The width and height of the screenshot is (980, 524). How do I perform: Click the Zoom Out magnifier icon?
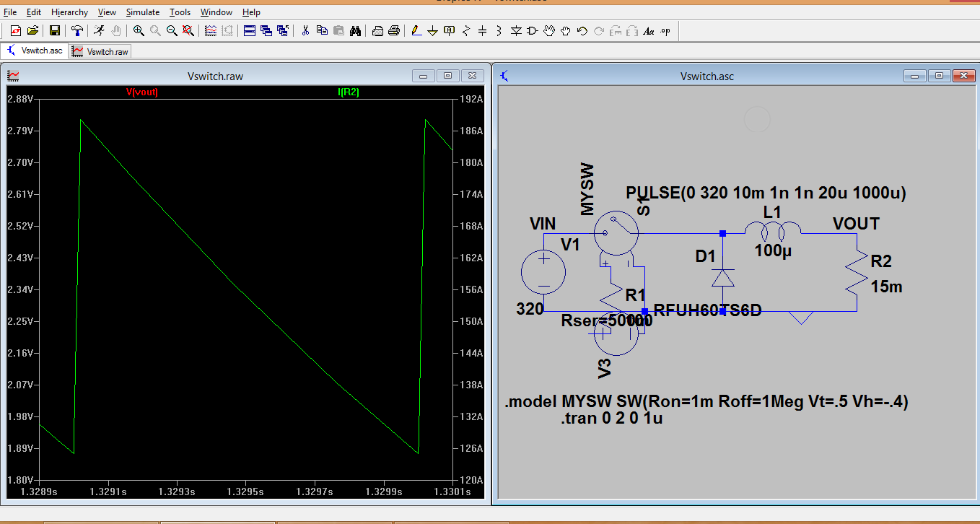click(x=172, y=30)
